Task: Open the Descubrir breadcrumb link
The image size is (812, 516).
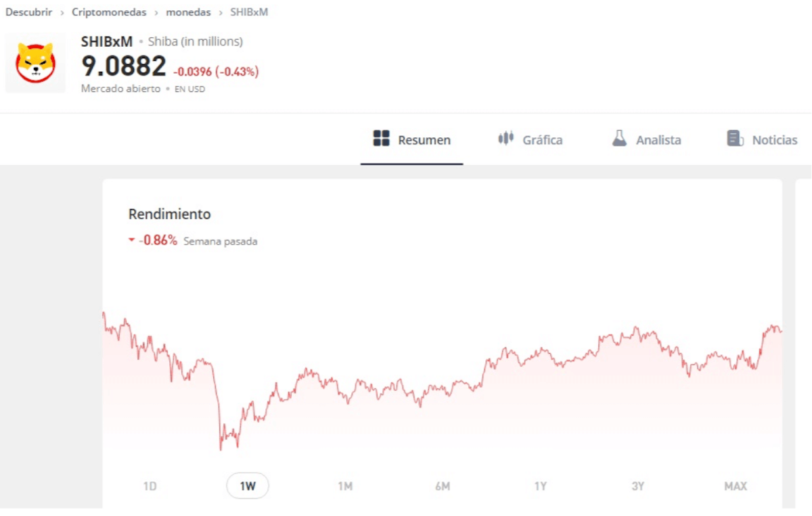Action: [28, 11]
